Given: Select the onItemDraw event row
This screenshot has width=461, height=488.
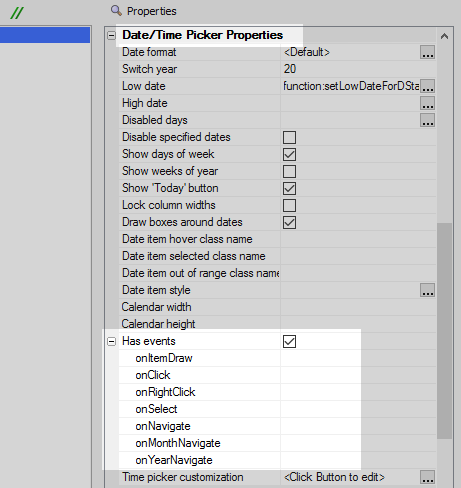Looking at the screenshot, I should 277,358.
